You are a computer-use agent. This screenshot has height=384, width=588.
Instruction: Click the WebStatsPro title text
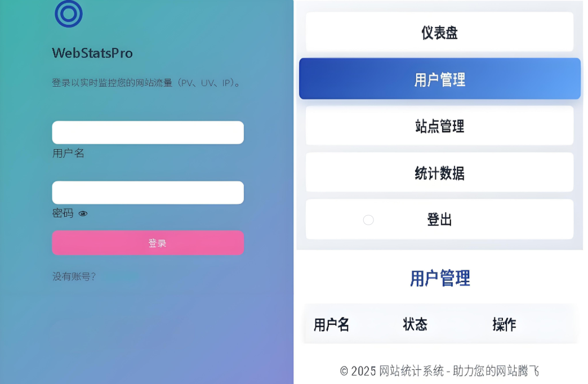[x=92, y=53]
